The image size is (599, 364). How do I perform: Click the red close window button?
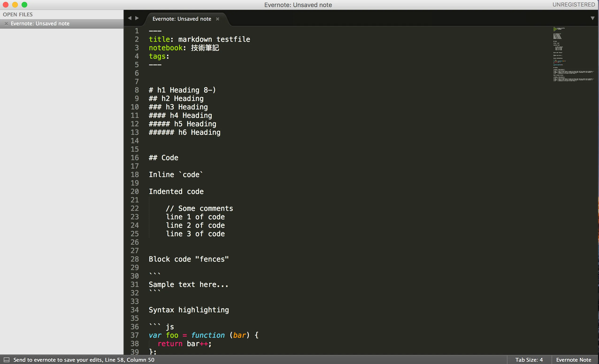6,5
